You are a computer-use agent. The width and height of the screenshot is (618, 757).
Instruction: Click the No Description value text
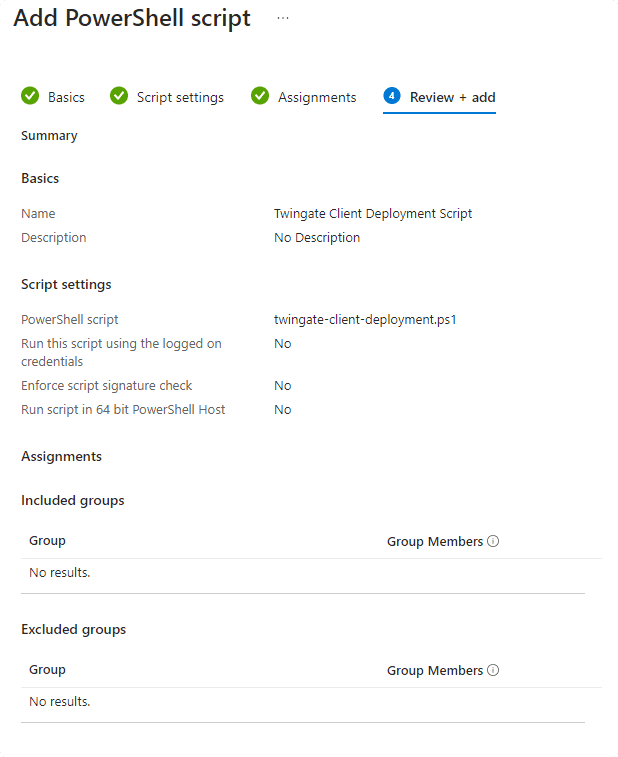(x=316, y=238)
